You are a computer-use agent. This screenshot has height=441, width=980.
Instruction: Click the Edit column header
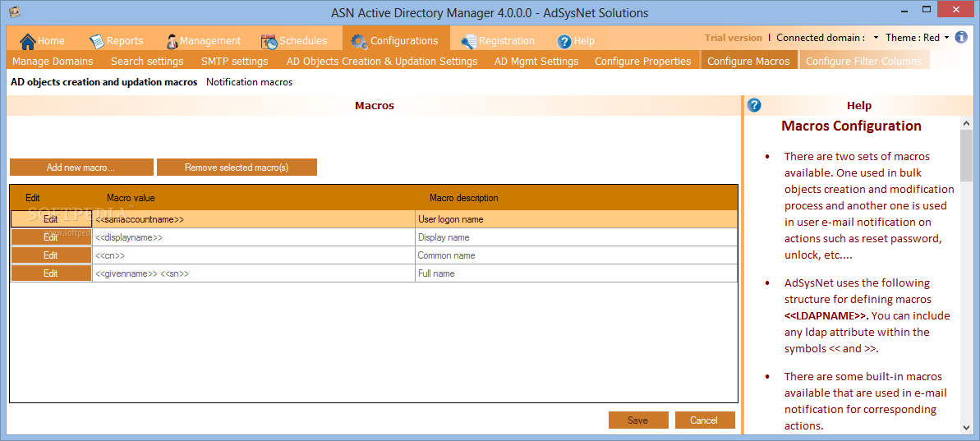33,198
